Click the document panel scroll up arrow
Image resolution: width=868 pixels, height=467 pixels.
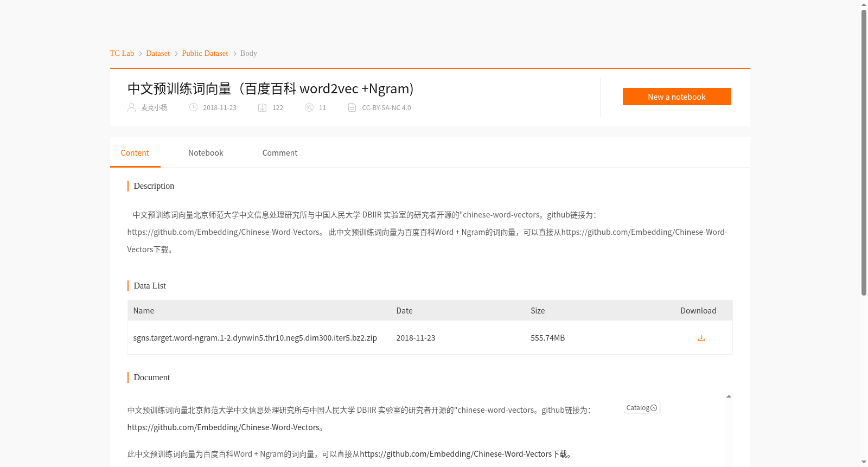pyautogui.click(x=729, y=396)
